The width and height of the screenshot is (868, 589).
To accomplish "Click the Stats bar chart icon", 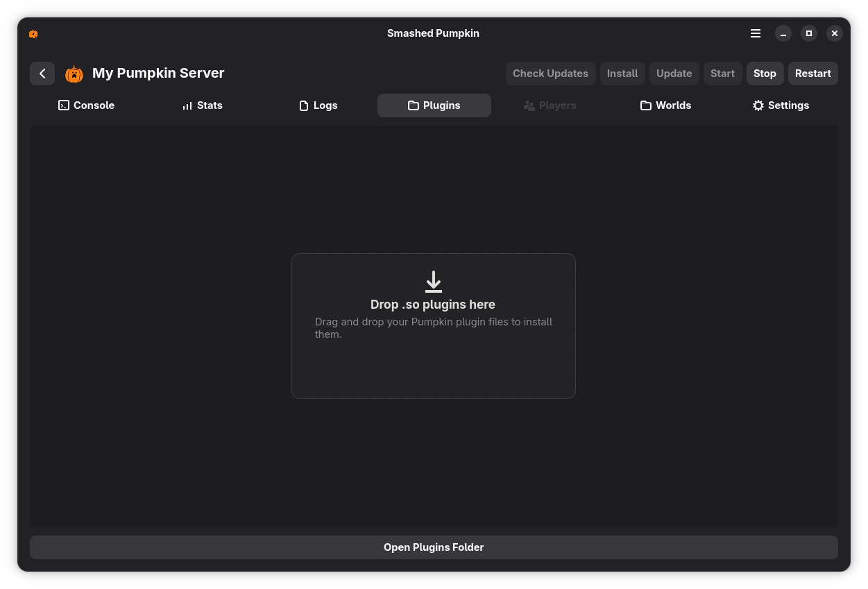I will 187,105.
